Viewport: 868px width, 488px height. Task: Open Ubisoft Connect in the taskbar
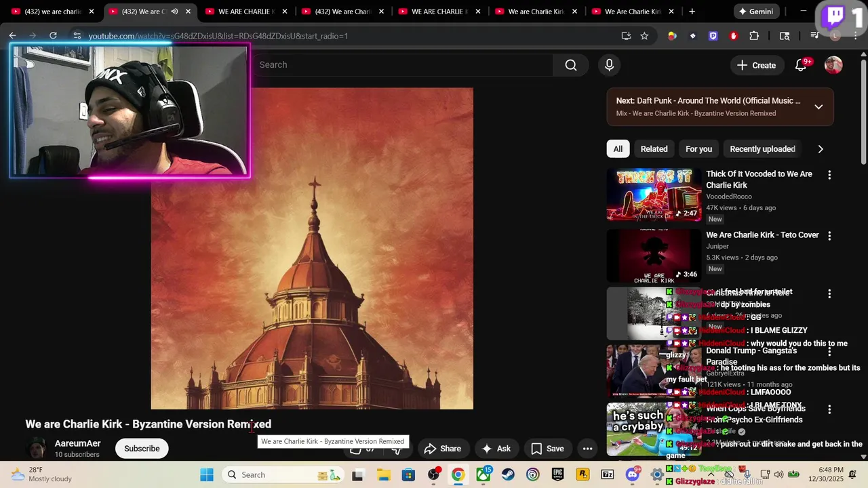(532, 474)
